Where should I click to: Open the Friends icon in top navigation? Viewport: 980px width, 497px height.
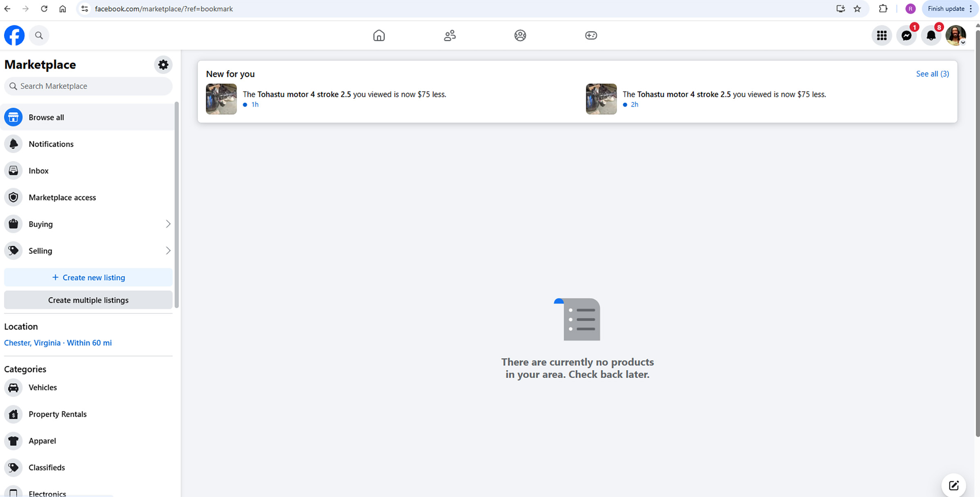pyautogui.click(x=450, y=35)
